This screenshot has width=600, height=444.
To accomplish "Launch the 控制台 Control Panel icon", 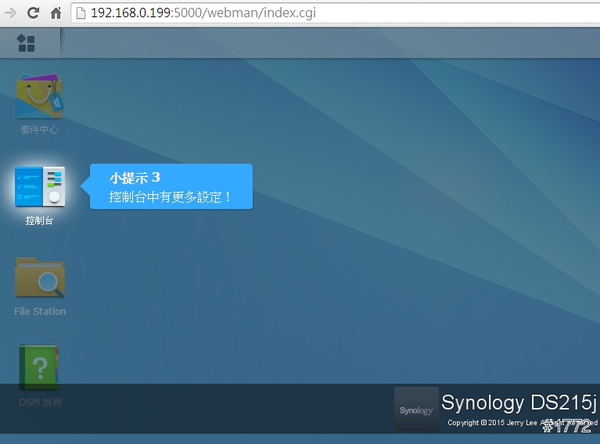I will click(x=40, y=186).
